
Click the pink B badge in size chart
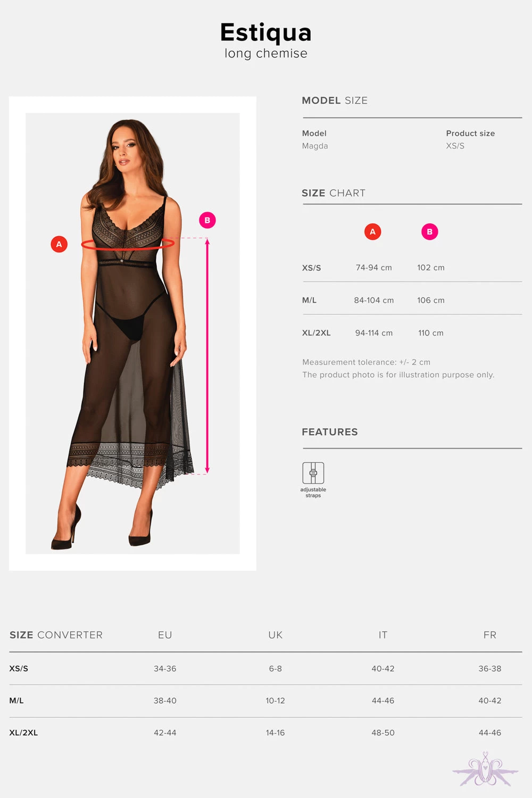tap(430, 232)
